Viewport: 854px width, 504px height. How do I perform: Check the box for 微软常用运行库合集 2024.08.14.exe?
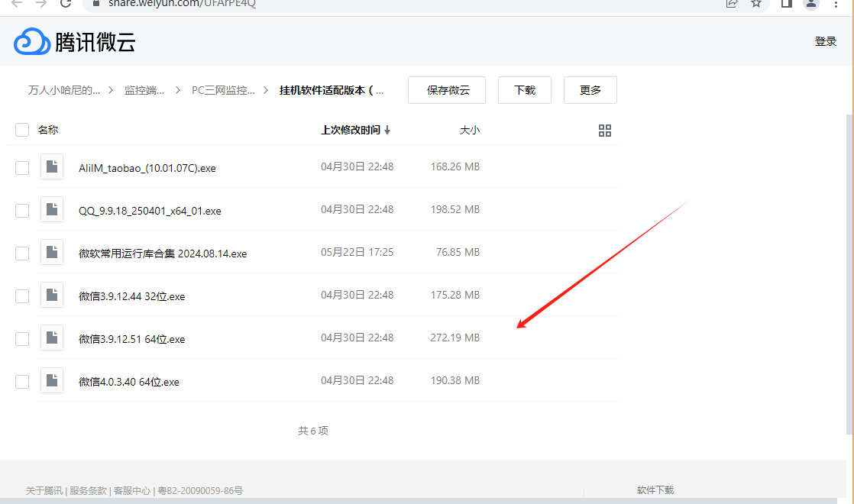pyautogui.click(x=22, y=253)
